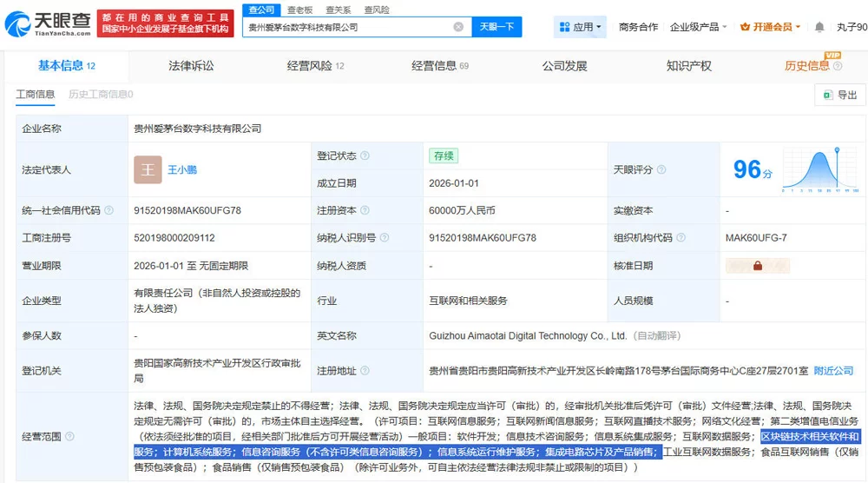
Task: Click the 天眼一下 search button
Action: 496,27
